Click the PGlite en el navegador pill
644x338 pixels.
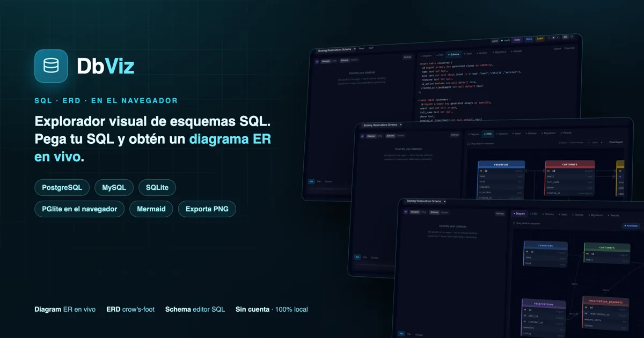79,209
